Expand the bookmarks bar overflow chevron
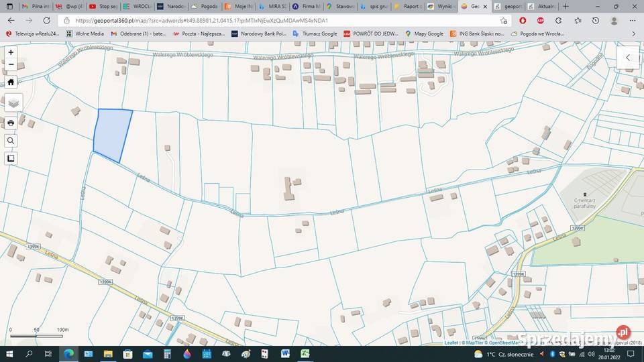 (x=634, y=34)
